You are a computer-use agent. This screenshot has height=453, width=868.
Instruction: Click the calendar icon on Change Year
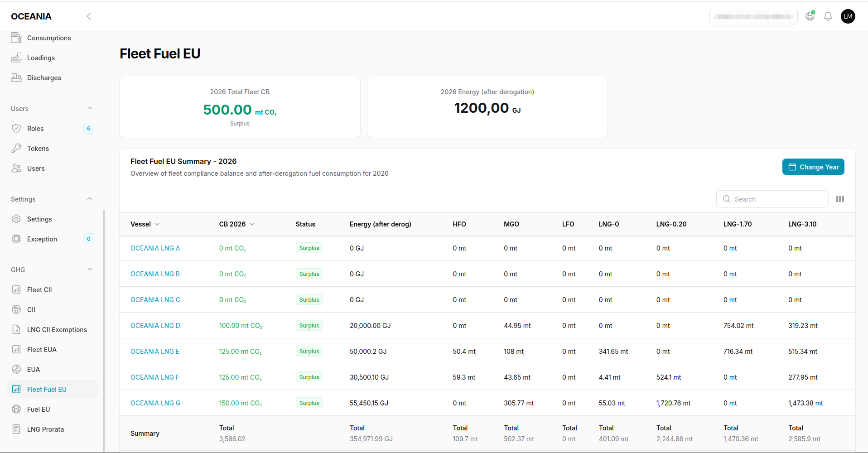click(792, 167)
